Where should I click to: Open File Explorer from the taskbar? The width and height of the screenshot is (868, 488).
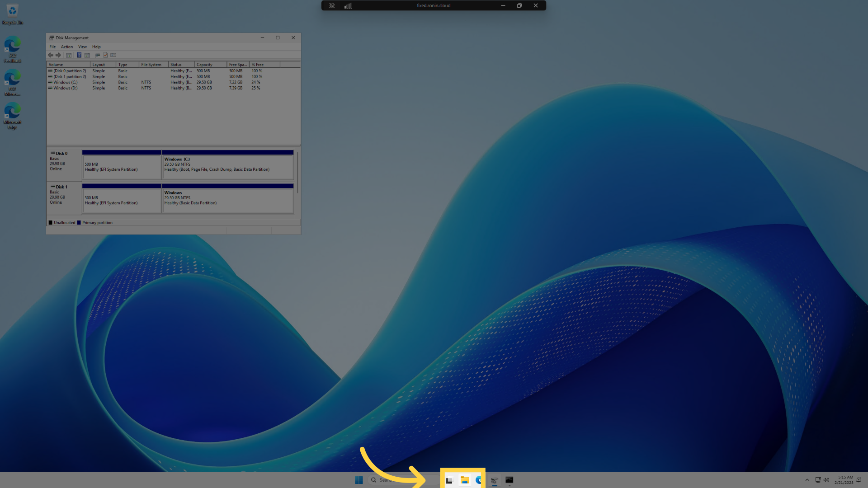(465, 480)
